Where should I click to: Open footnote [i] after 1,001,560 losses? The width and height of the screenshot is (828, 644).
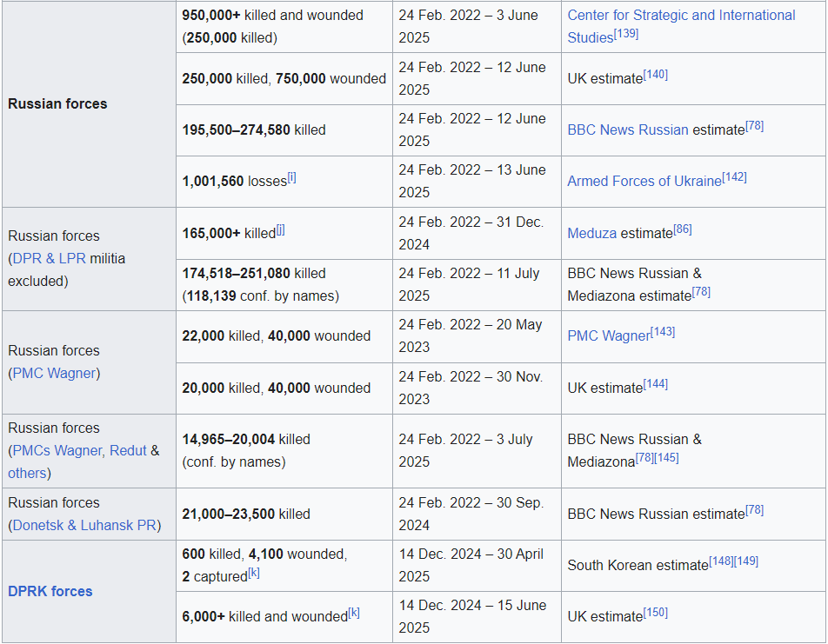(291, 178)
